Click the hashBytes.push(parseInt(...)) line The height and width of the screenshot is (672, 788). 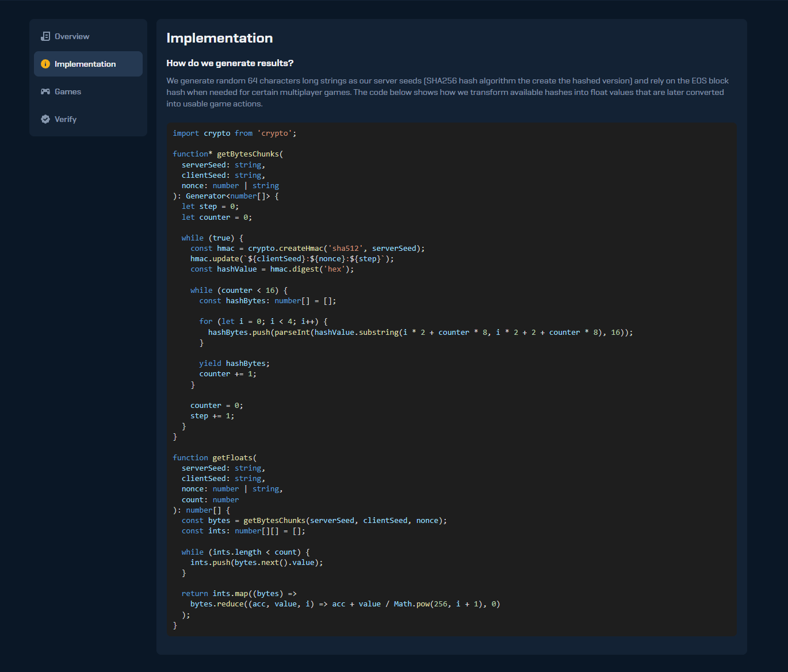420,333
